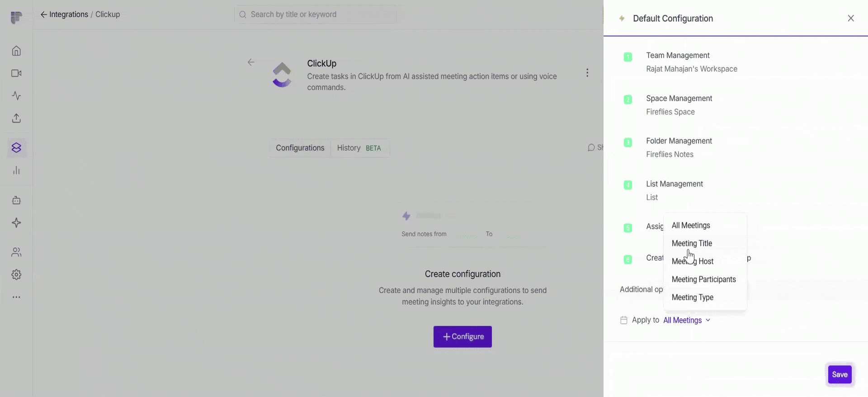Click the three-dot ClickUp options menu

[x=587, y=73]
